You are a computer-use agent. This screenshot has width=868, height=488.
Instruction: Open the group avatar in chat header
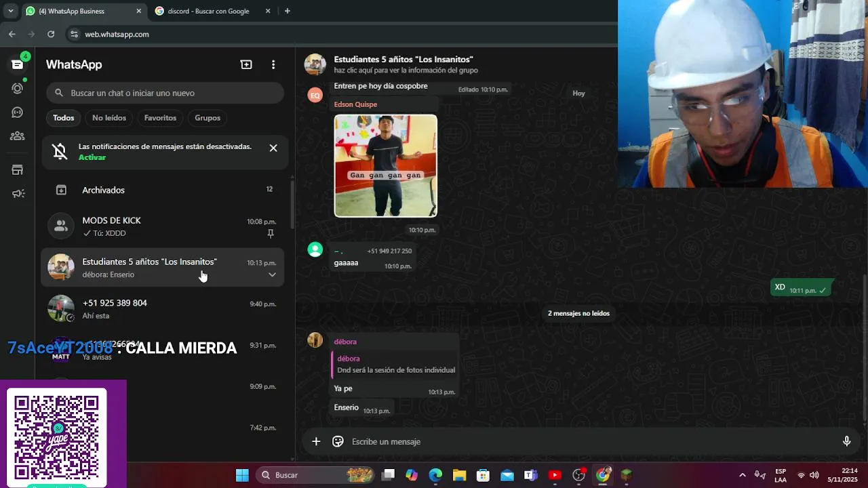315,64
